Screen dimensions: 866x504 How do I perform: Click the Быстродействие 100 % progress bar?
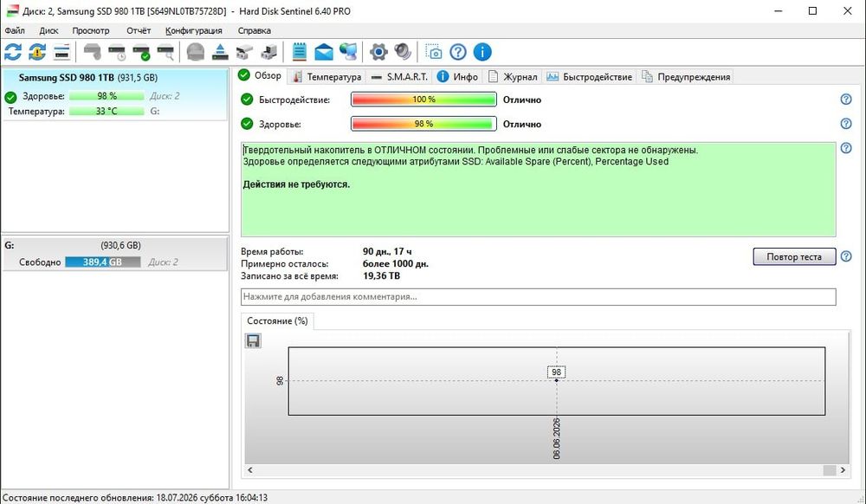pos(423,100)
